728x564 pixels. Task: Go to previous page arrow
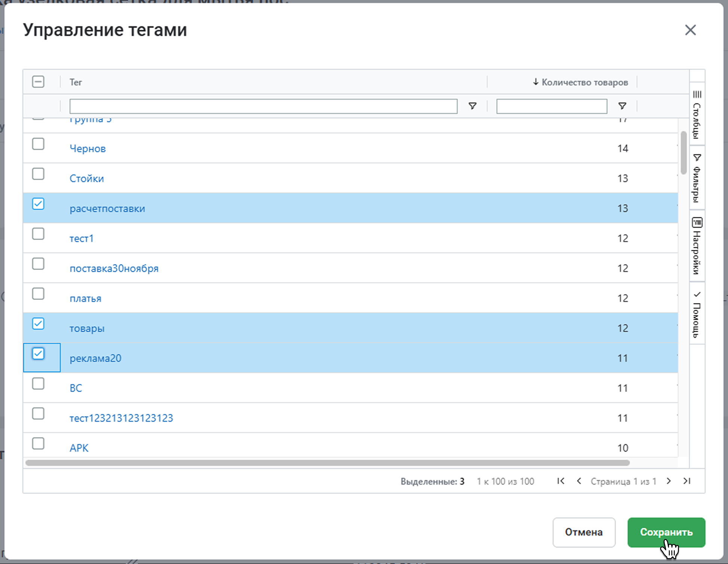[x=579, y=481]
